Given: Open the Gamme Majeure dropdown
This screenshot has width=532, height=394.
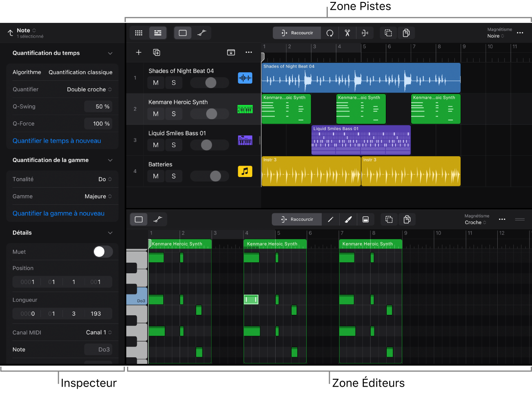Looking at the screenshot, I should coord(98,196).
